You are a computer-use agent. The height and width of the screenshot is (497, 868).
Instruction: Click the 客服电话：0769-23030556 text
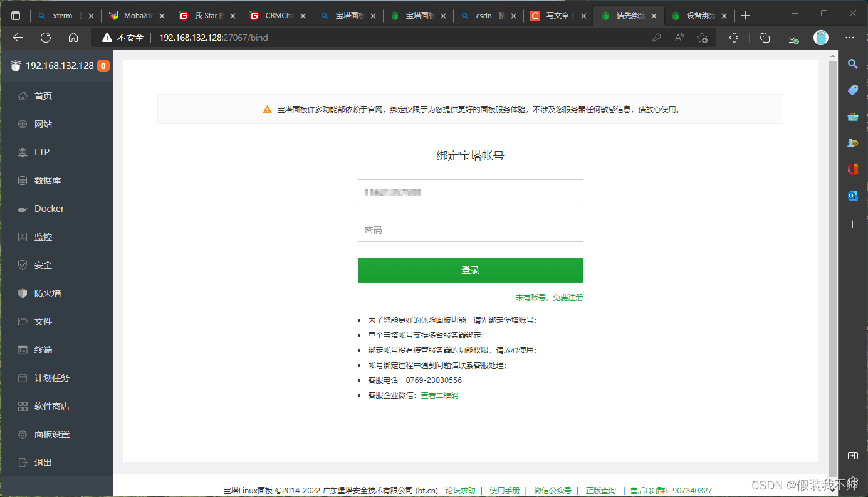click(x=415, y=380)
